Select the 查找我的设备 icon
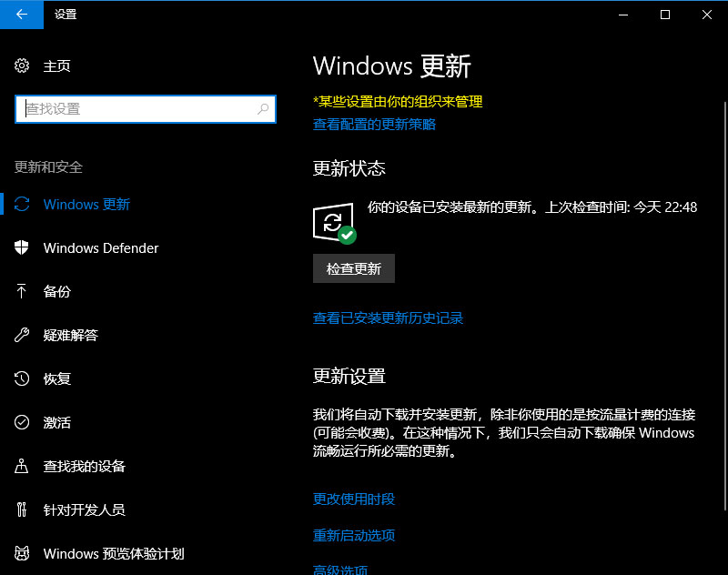Screen dimensions: 728x575 pyautogui.click(x=22, y=466)
